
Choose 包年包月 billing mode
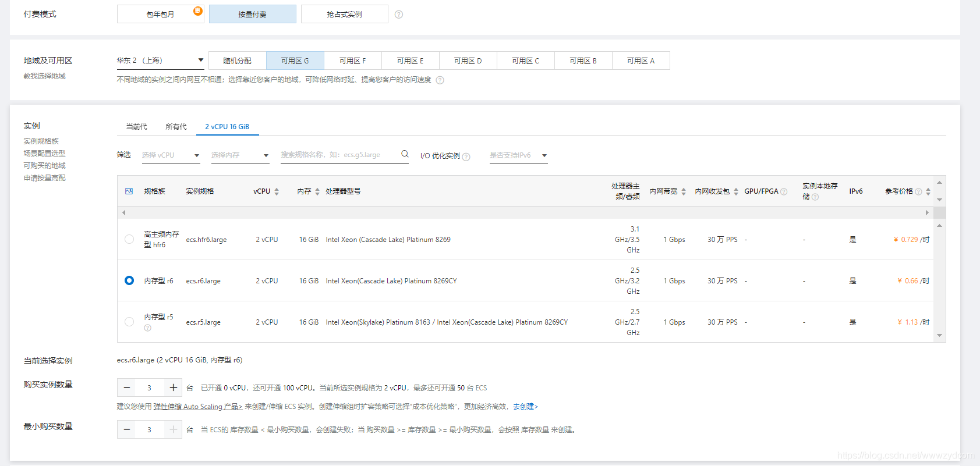click(160, 14)
